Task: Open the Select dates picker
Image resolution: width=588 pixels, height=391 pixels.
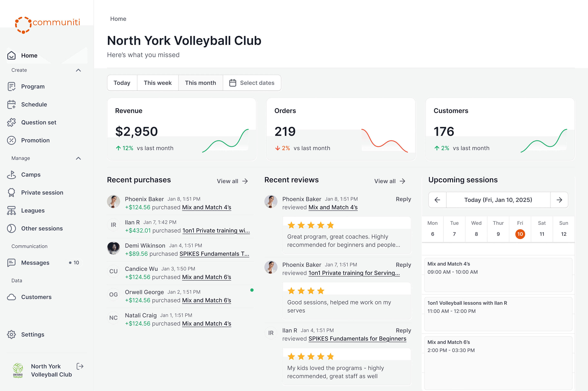Action: click(x=252, y=83)
